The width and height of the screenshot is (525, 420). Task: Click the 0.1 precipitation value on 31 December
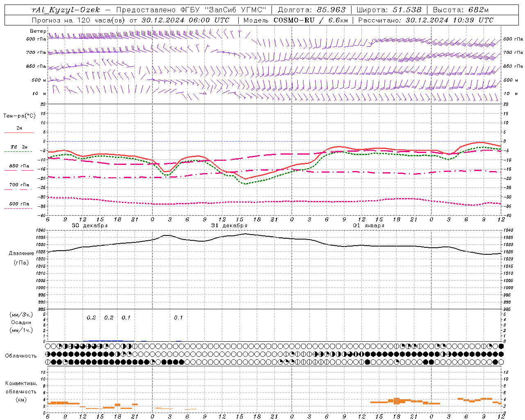(178, 318)
